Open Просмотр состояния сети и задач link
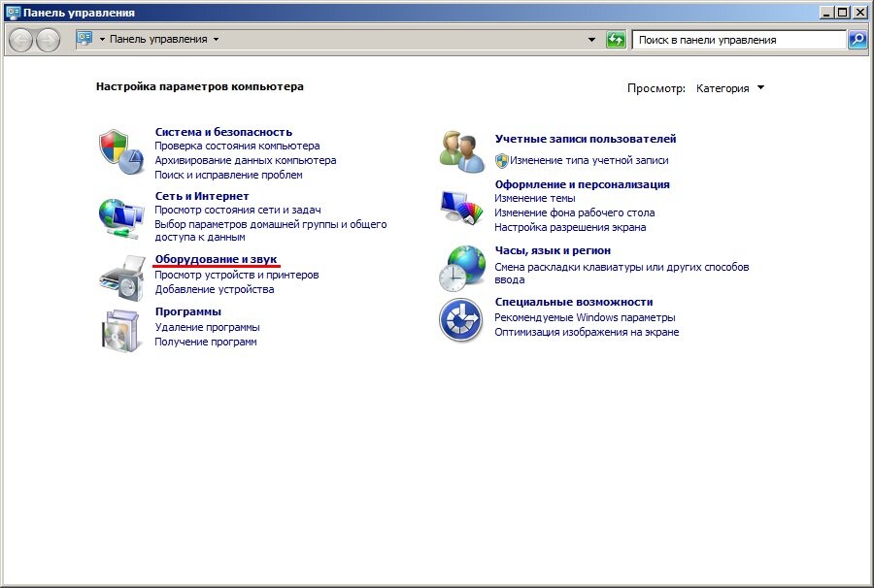874x588 pixels. 238,210
